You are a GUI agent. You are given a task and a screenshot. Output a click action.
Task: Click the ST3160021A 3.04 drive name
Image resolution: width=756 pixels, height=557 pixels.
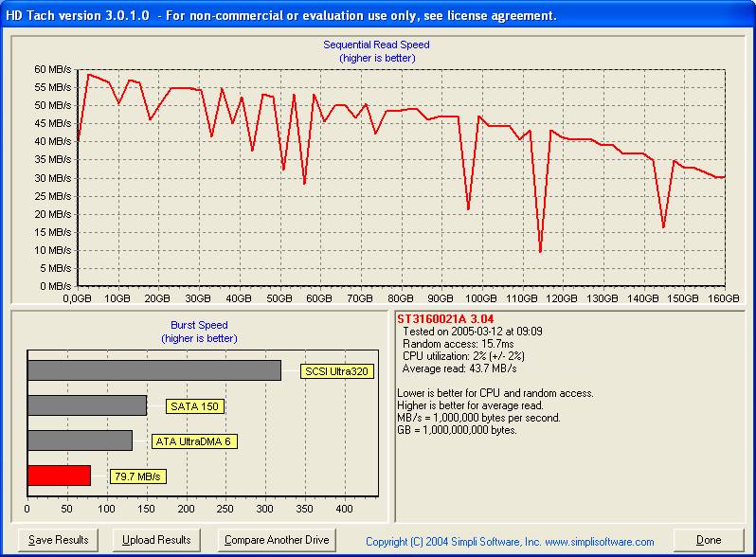point(445,319)
